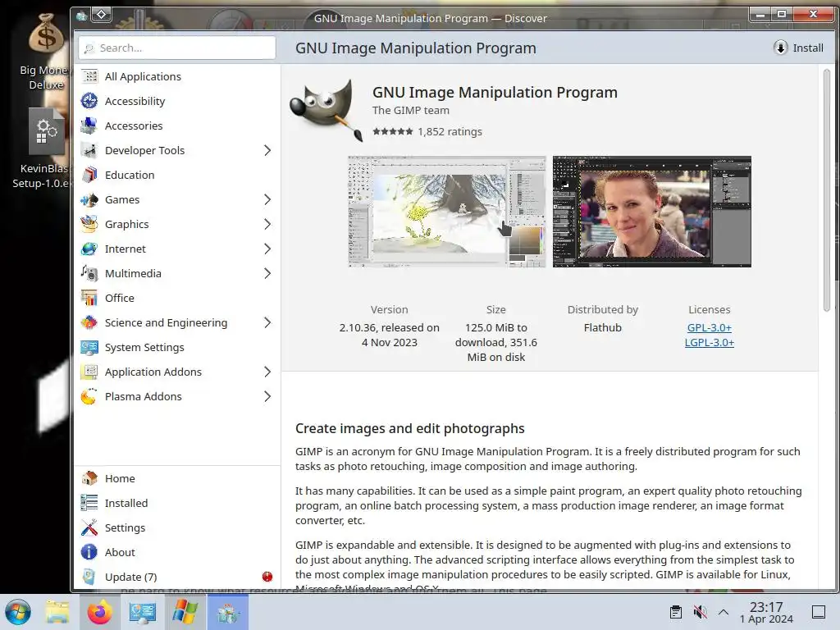Open Firefox from the taskbar
Screen dimensions: 840x630
[x=99, y=612]
